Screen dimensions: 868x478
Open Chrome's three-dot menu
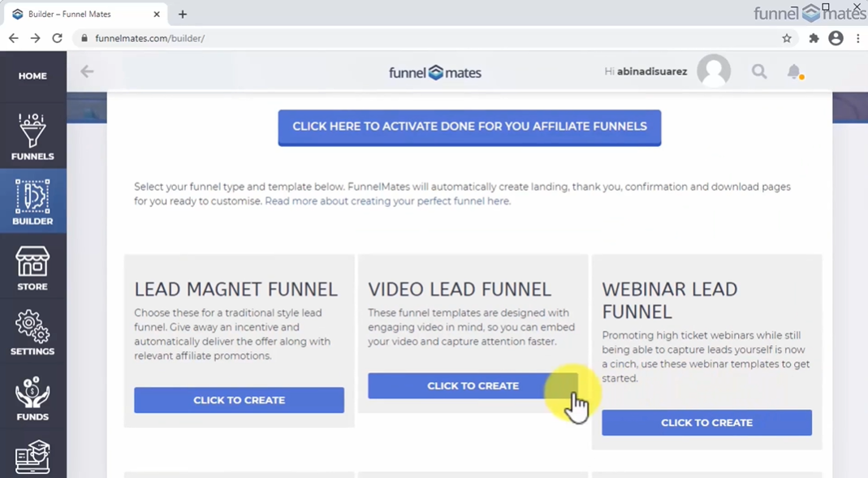857,38
